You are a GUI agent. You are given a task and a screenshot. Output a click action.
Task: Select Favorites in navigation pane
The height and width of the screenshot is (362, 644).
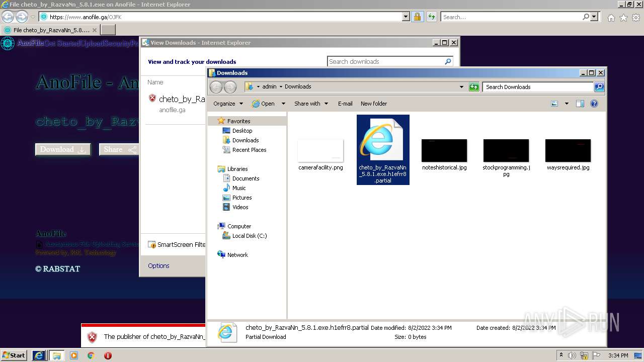[238, 121]
